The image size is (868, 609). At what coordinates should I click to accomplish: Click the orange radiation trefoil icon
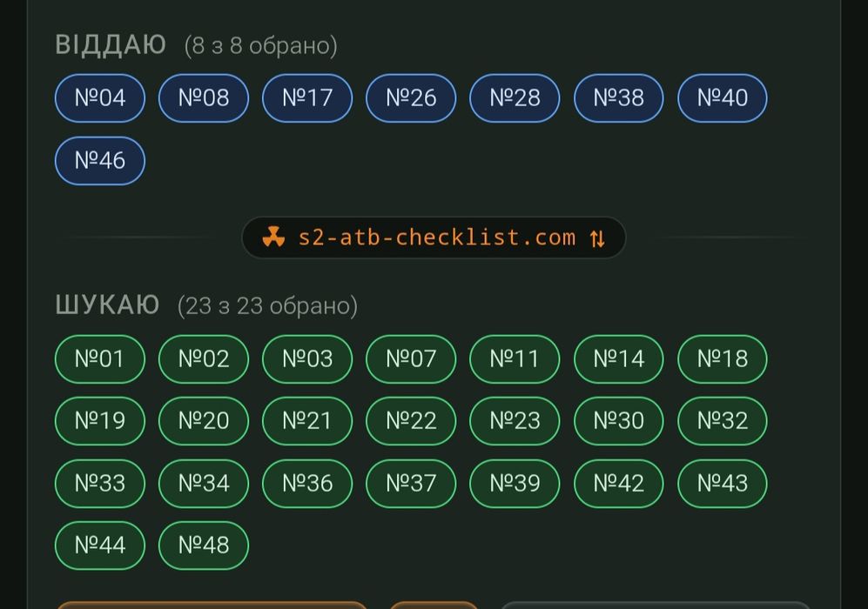click(273, 238)
